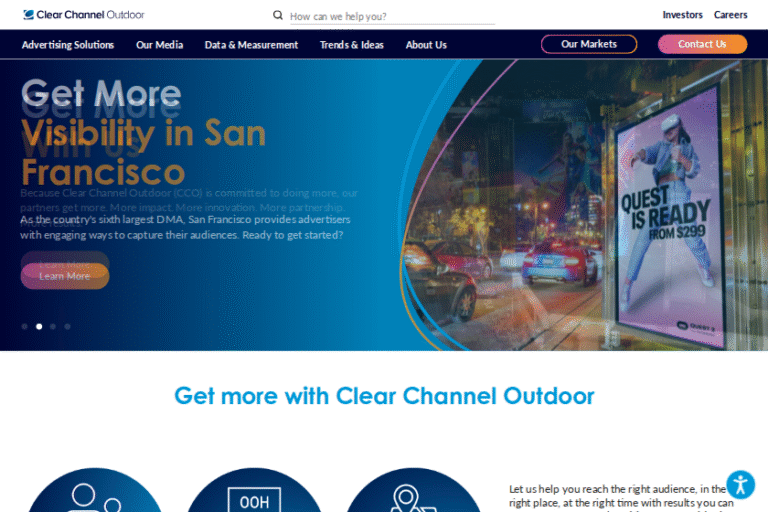Screen dimensions: 768x512
Task: Go to the Investors link
Action: click(x=682, y=15)
